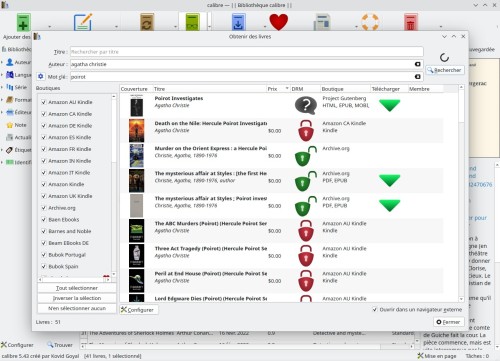
Task: Click download arrow for Styles first Hercule row
Action: (x=390, y=180)
